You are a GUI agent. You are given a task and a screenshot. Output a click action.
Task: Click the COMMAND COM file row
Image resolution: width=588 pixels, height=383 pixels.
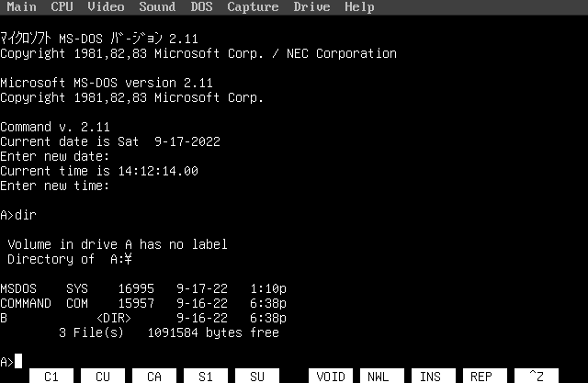[143, 303]
